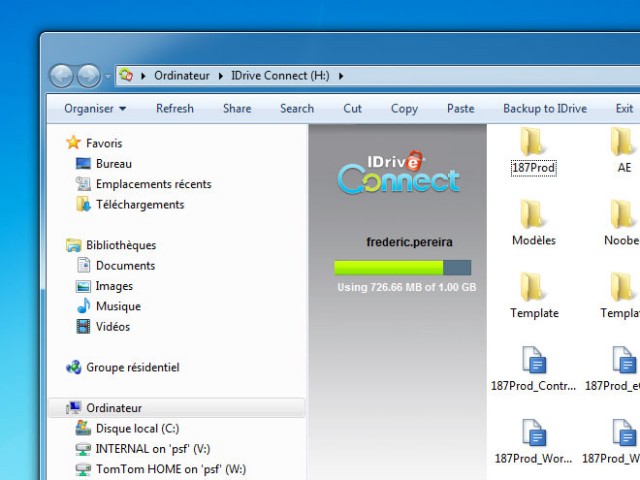Click the Musique note icon
Screen dimensions: 640x480
pos(83,306)
